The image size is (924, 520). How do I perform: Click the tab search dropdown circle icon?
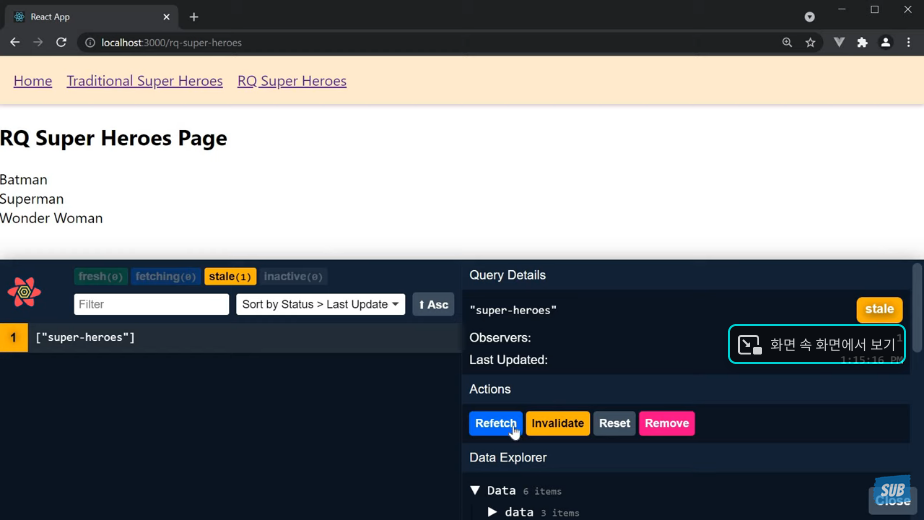(810, 17)
